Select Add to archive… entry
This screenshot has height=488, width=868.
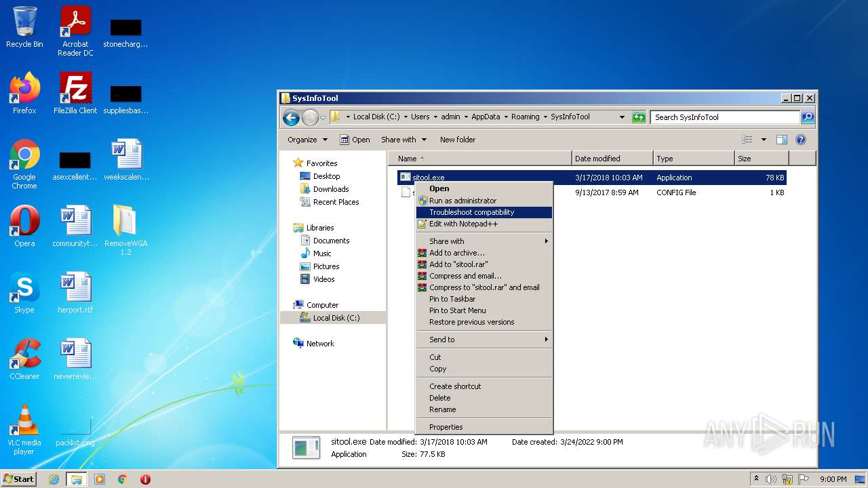click(484, 253)
